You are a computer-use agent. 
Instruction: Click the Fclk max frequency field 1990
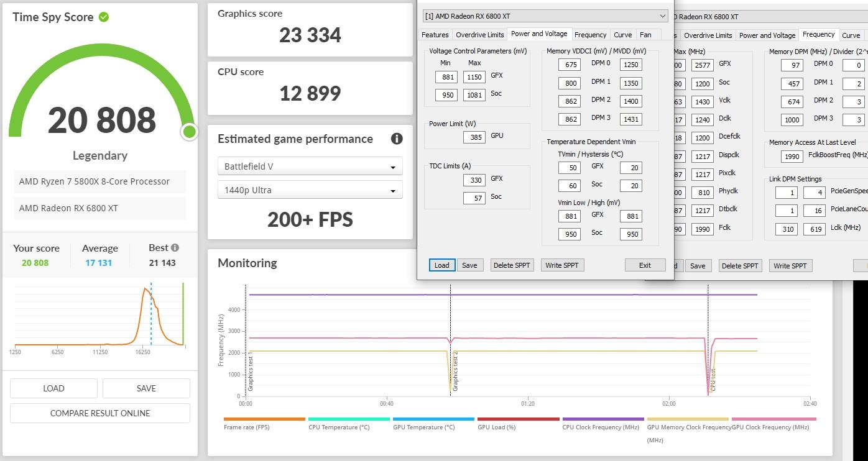coord(703,229)
